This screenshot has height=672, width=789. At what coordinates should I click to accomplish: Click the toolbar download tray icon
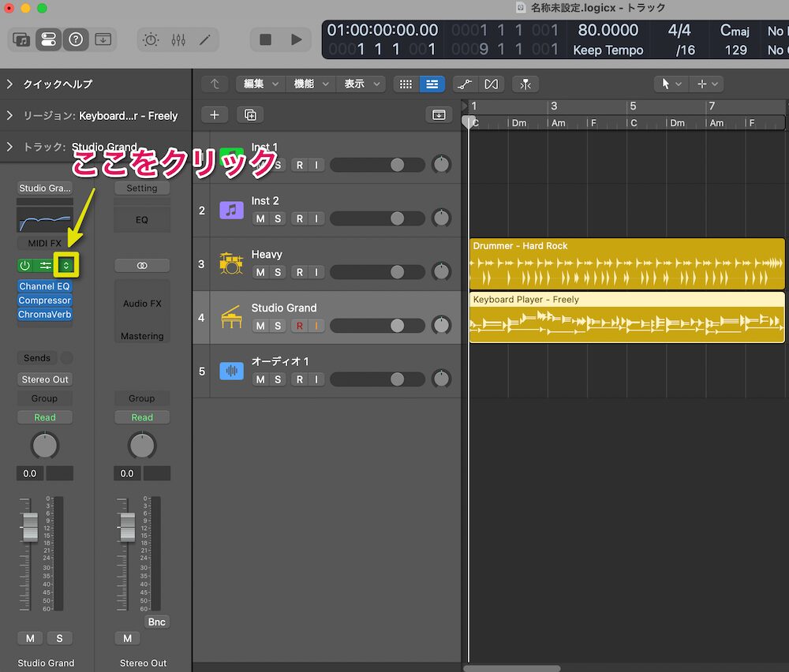click(x=103, y=39)
